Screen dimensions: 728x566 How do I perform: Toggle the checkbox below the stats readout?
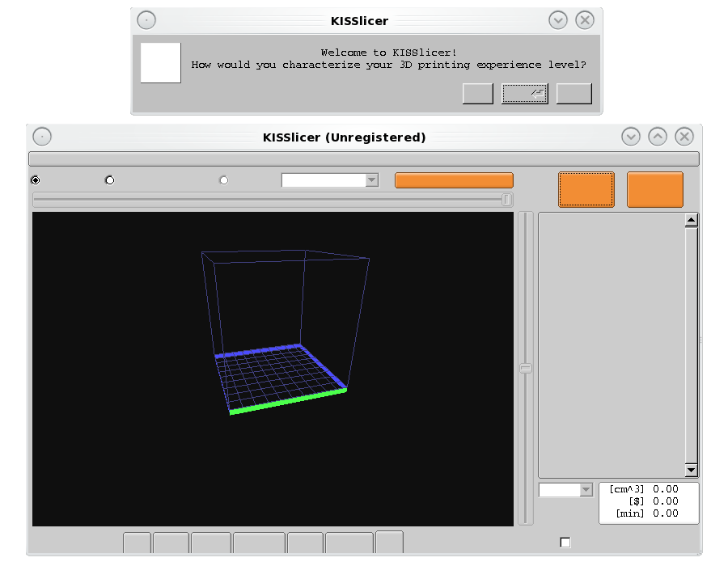(x=565, y=543)
